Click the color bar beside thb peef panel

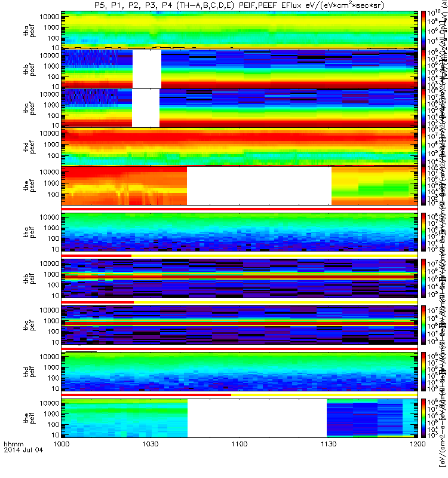click(x=424, y=69)
